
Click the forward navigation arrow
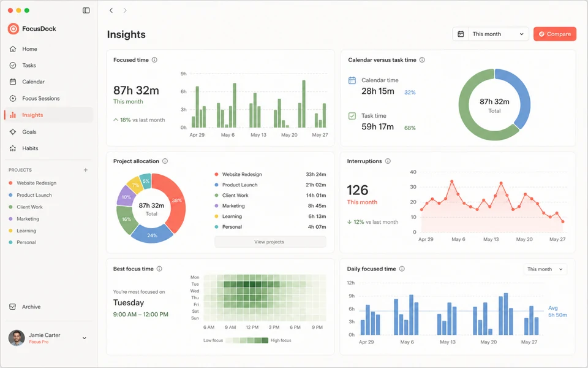[125, 10]
